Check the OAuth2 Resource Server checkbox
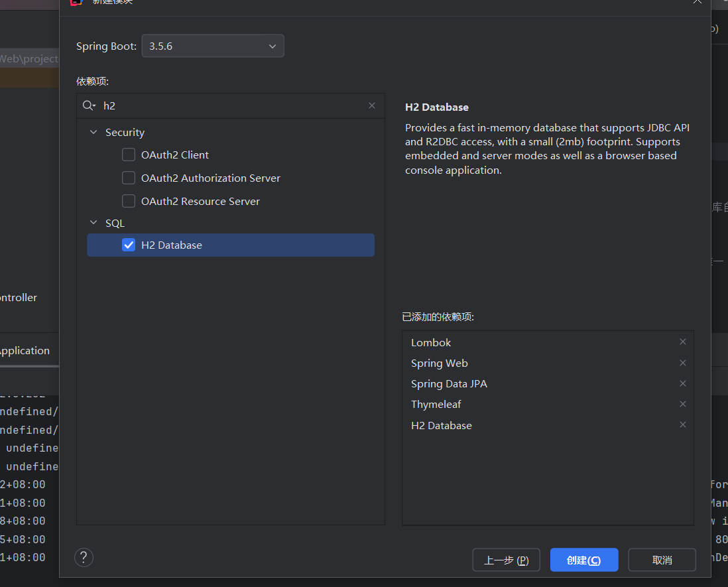The image size is (728, 587). point(129,201)
